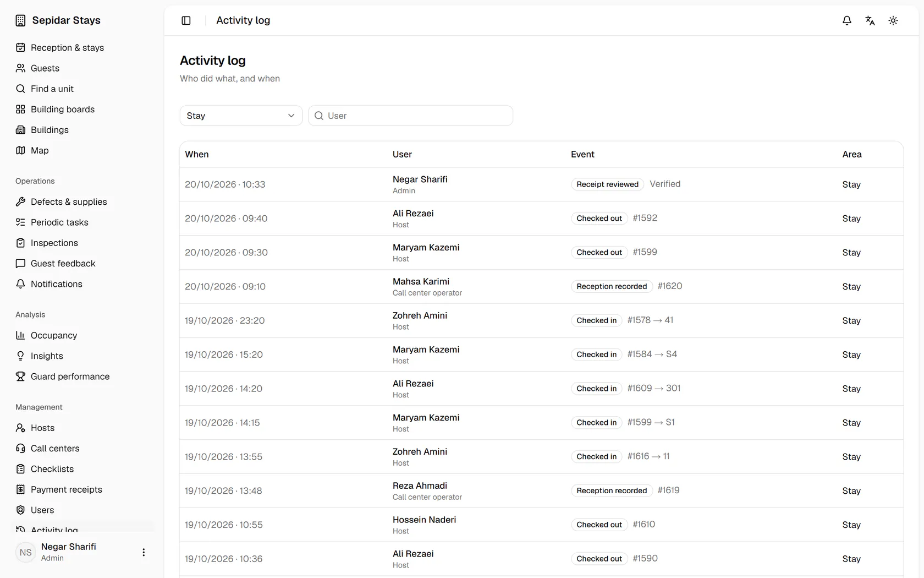Click Negar Sharifi profile avatar NS
Screen dimensions: 924x578
tap(26, 552)
